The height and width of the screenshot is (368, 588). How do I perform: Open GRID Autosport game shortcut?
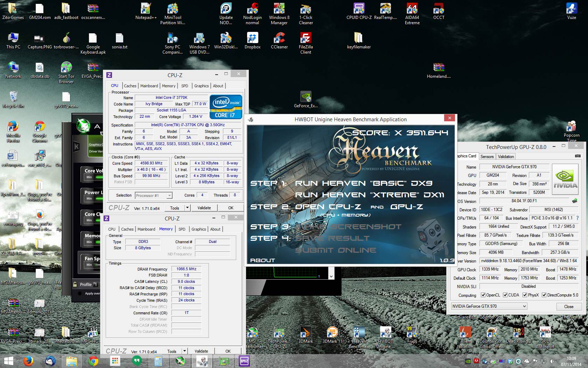[545, 337]
